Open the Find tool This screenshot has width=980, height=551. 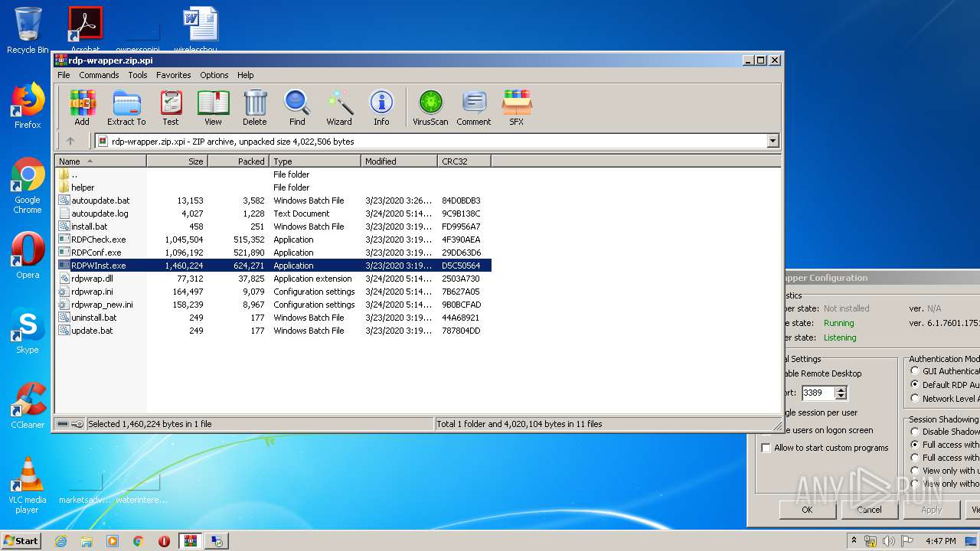coord(297,108)
